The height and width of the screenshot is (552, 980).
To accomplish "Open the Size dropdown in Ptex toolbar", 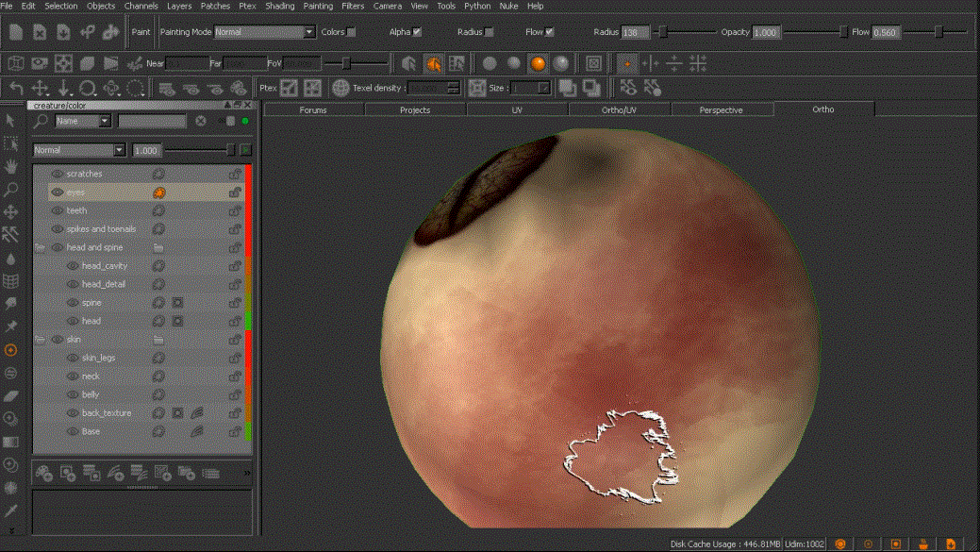I will click(530, 88).
